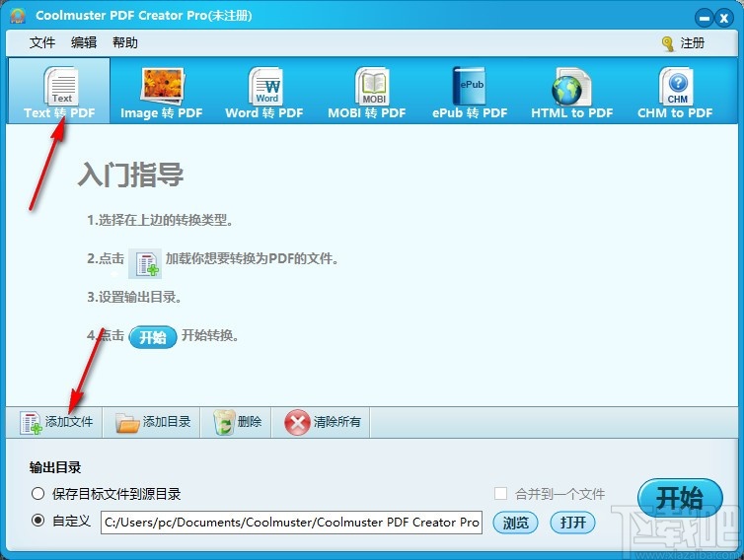Image resolution: width=744 pixels, height=560 pixels.
Task: Select the MOBI 转 PDF conversion type
Action: pos(367,92)
